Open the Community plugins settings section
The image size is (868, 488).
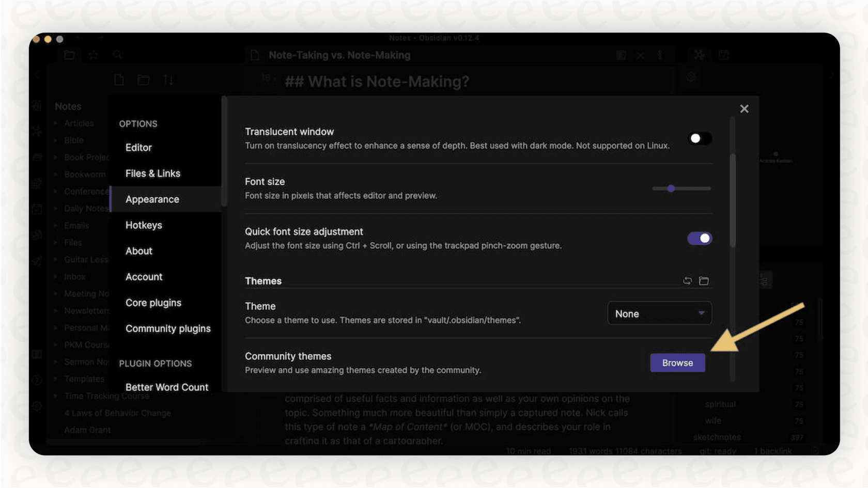[168, 328]
